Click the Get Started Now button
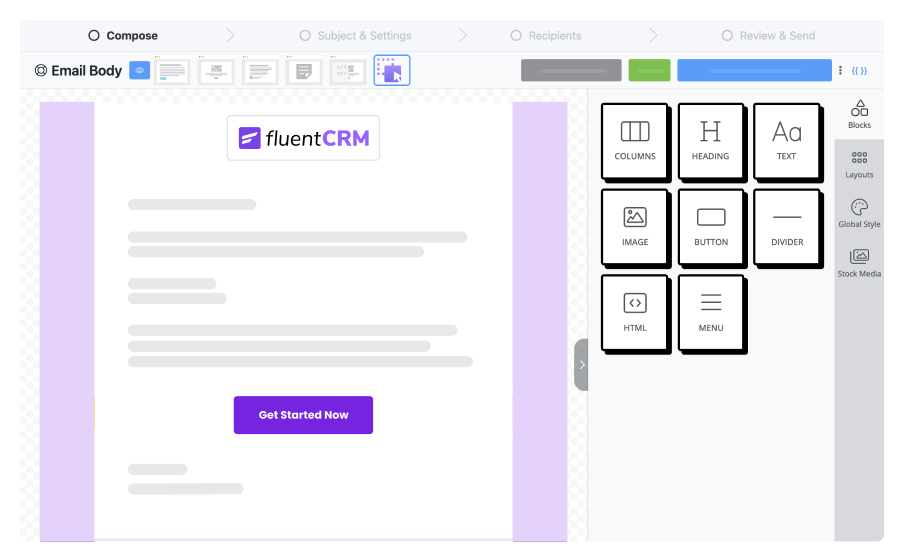Viewport: 903px width, 560px height. 303,415
